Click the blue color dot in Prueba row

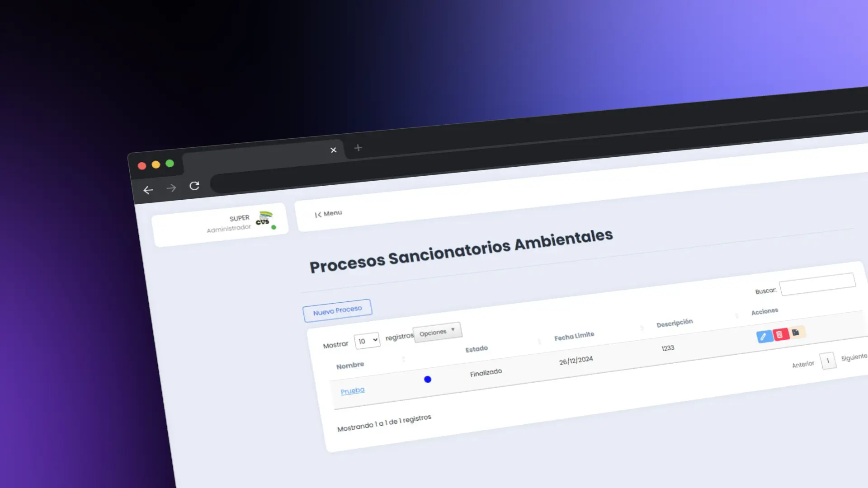click(x=428, y=380)
